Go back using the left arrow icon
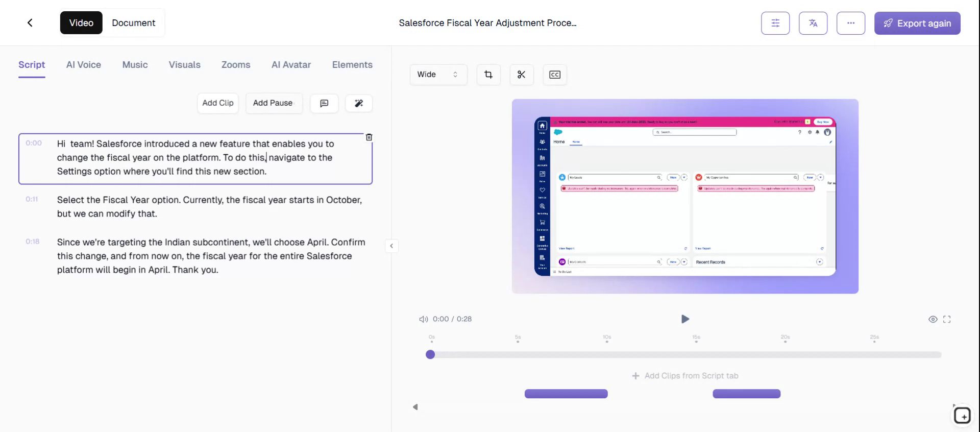This screenshot has width=980, height=432. tap(30, 22)
